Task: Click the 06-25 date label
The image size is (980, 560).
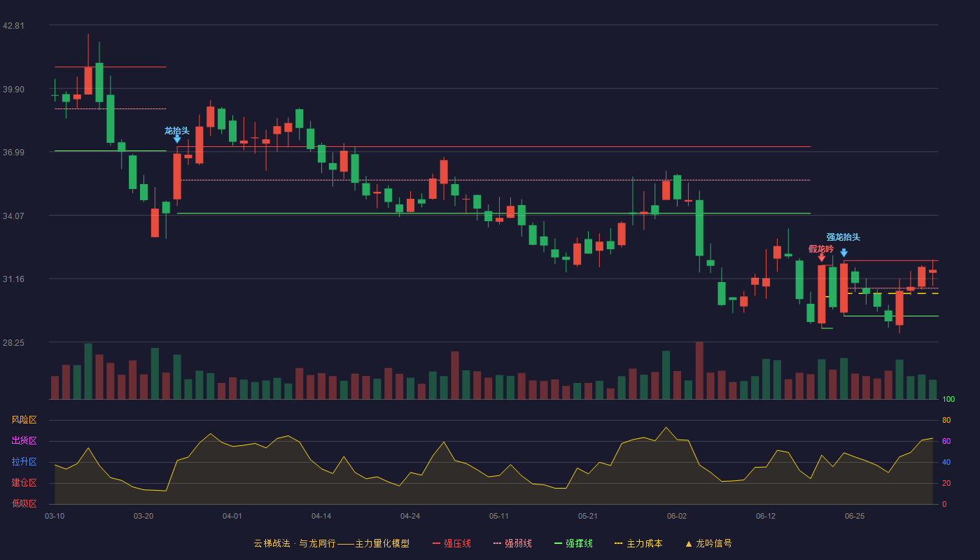Action: pyautogui.click(x=855, y=516)
